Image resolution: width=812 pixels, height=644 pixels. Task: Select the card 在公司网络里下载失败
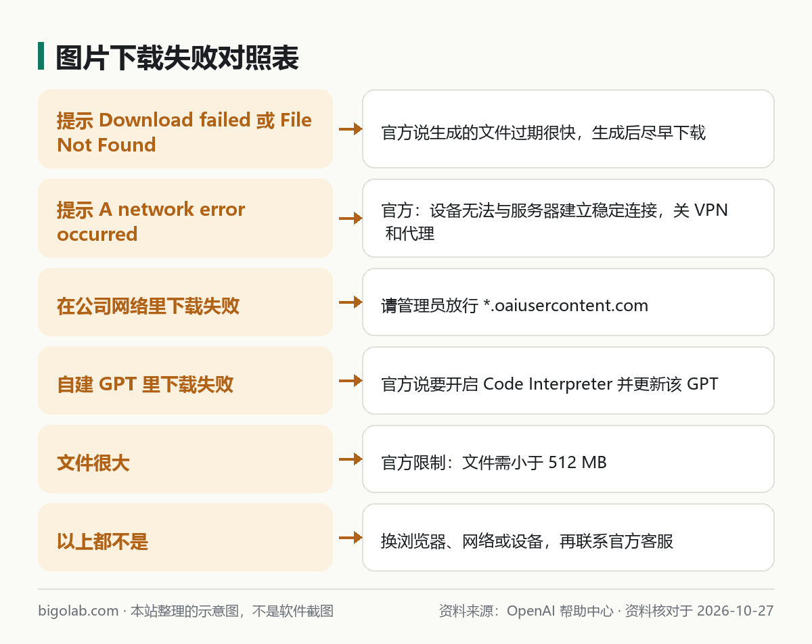(x=185, y=302)
